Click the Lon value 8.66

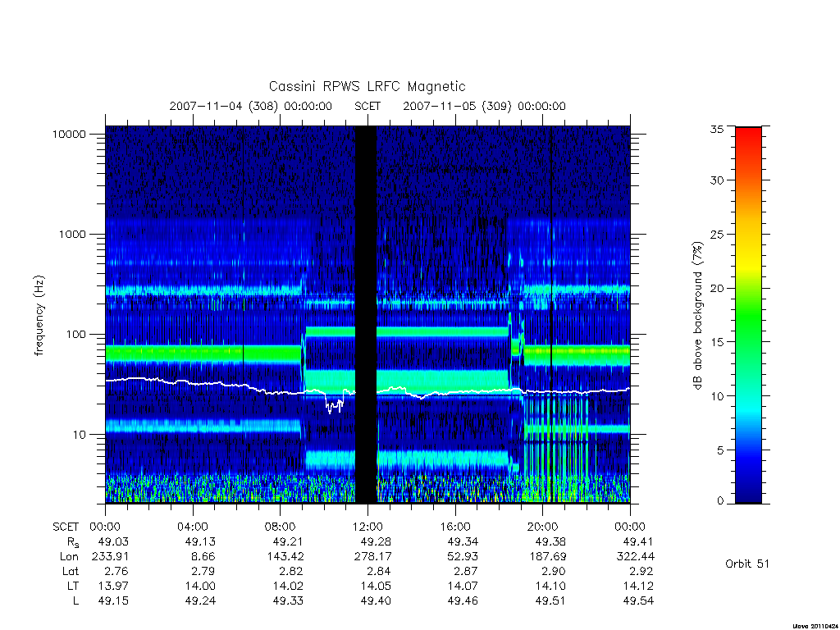point(203,557)
